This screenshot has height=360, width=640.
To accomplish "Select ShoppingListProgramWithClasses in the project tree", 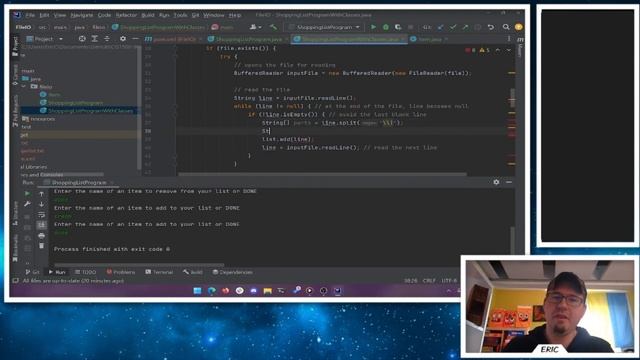I will [x=86, y=111].
